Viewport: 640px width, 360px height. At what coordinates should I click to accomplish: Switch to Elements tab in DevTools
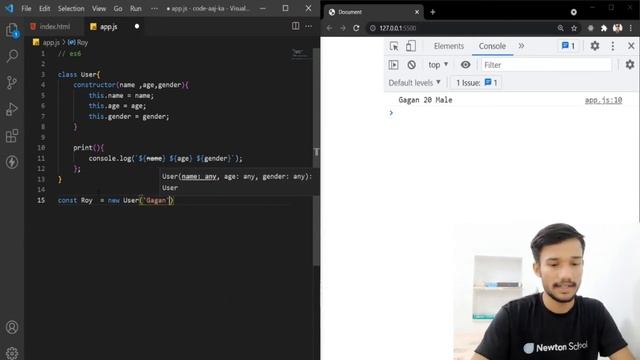pyautogui.click(x=449, y=46)
